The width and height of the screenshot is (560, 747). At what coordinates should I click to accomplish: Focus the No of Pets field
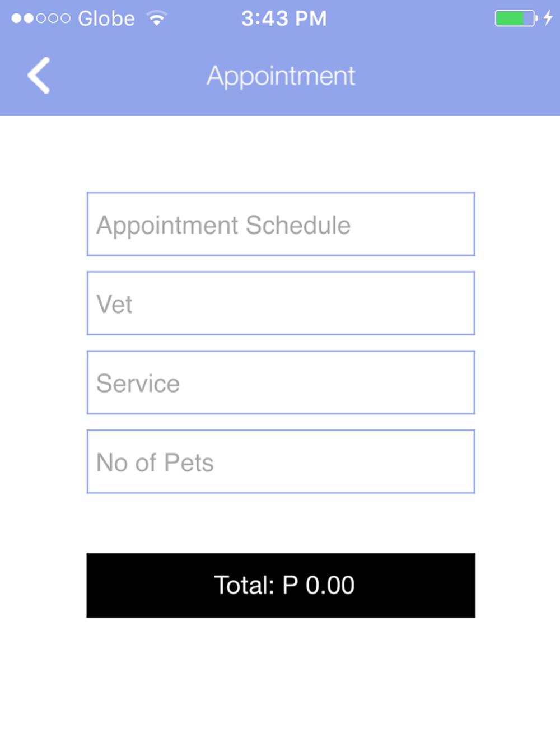pyautogui.click(x=281, y=461)
